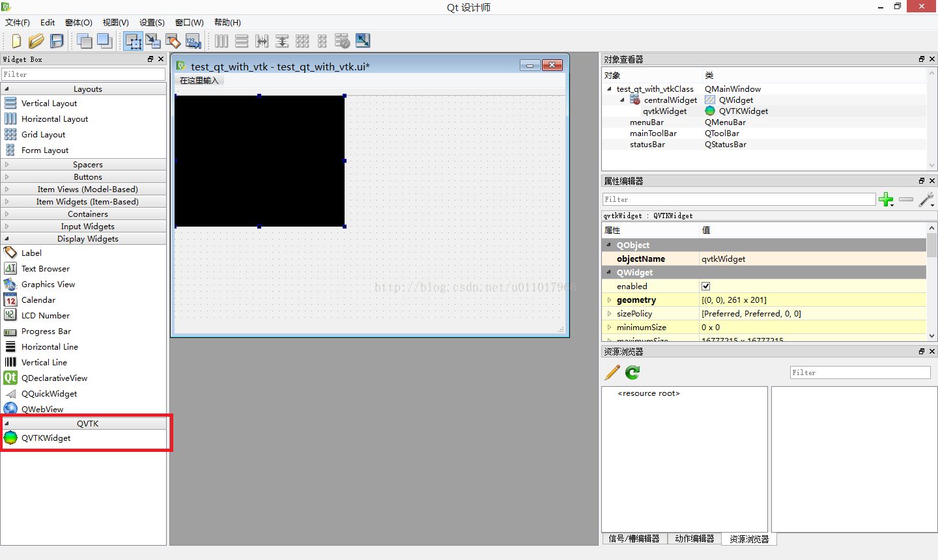Select the Edit Widgets mode icon

134,41
